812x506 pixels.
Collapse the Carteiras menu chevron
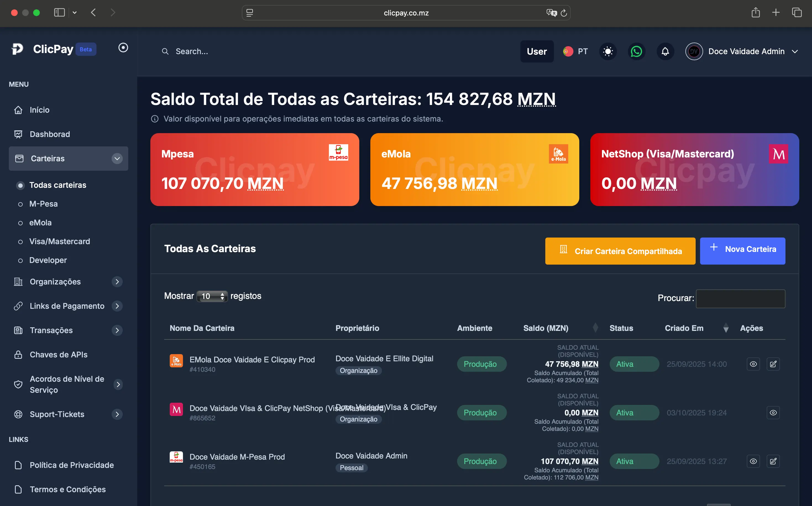click(x=117, y=158)
